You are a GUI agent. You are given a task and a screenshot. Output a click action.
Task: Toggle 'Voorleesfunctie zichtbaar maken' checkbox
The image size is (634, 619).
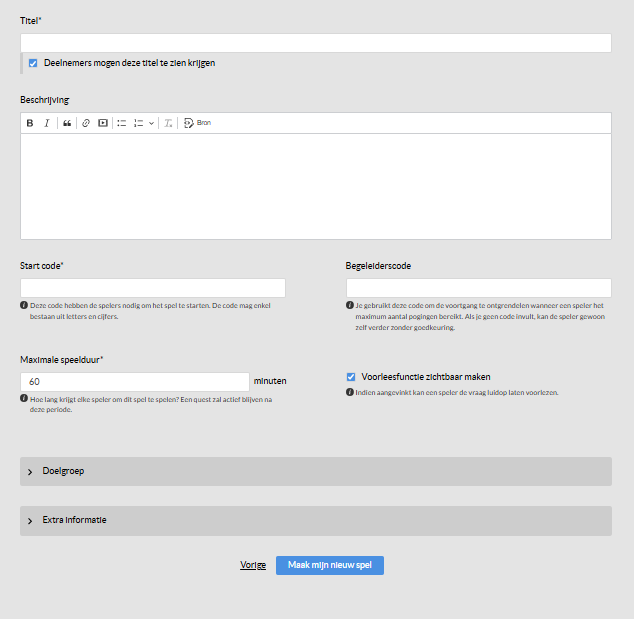(351, 377)
